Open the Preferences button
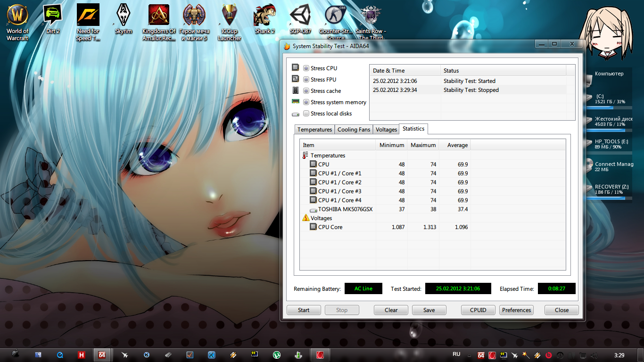Image resolution: width=644 pixels, height=362 pixels. (516, 310)
